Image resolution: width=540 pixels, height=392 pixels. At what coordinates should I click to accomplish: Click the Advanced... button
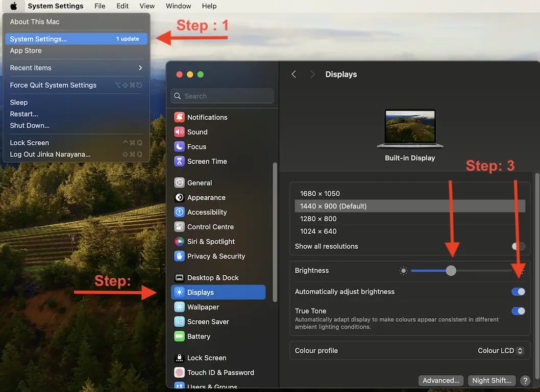441,380
